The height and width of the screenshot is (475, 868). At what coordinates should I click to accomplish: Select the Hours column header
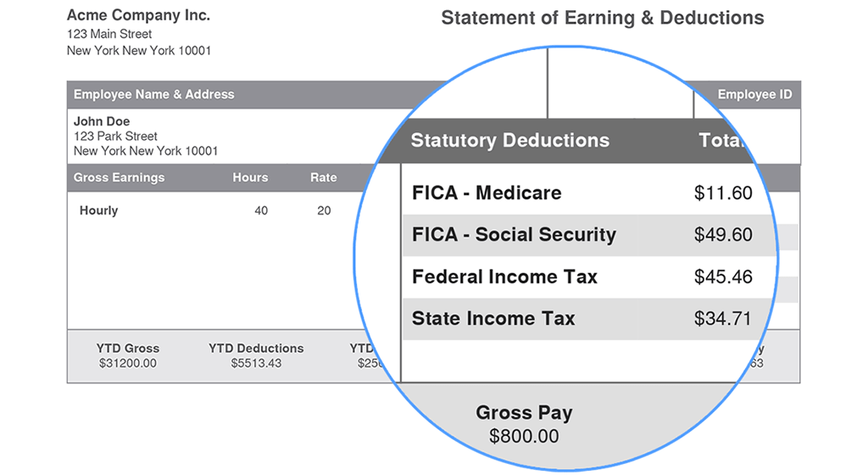[x=250, y=178]
